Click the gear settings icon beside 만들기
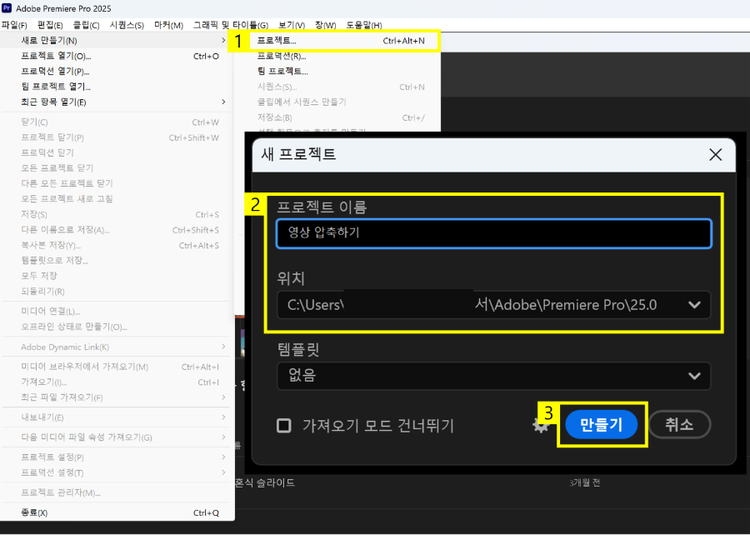 540,425
